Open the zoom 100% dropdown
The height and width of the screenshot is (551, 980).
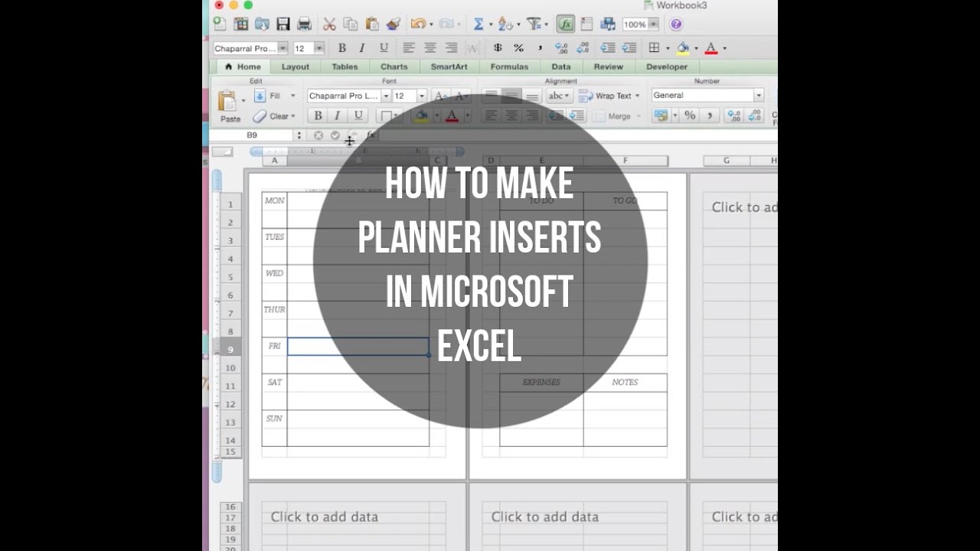coord(653,24)
